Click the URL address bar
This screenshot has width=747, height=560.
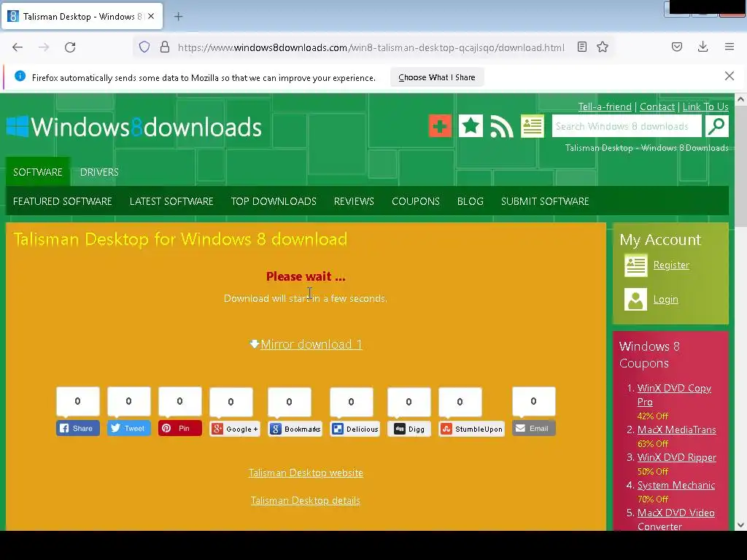coord(371,47)
